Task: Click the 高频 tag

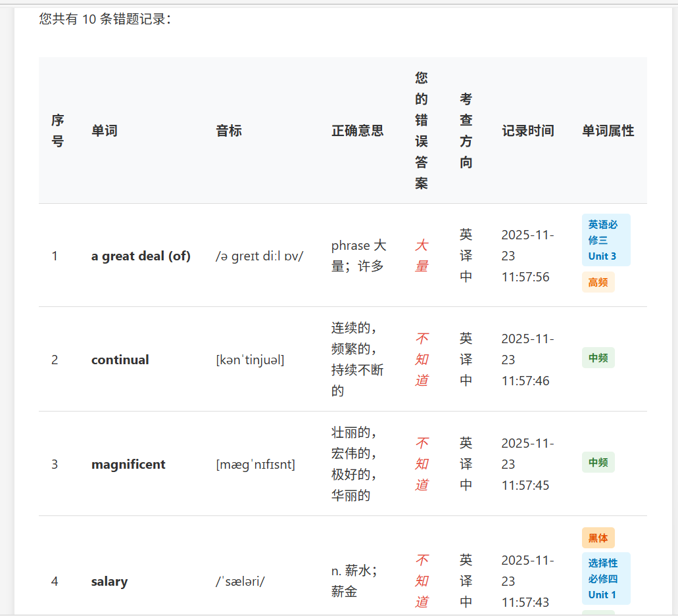Action: (598, 282)
